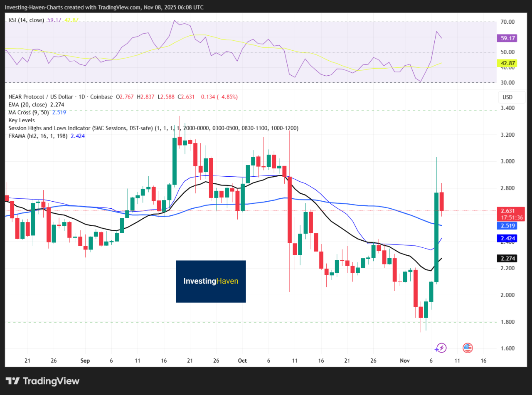Open the USD currency selector
The width and height of the screenshot is (532, 395).
[x=507, y=97]
